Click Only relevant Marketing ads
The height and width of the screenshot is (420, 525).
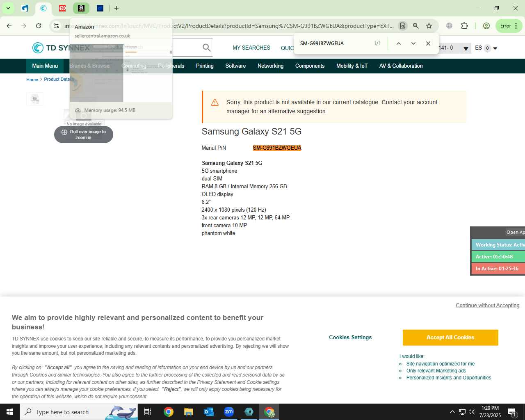point(436,371)
